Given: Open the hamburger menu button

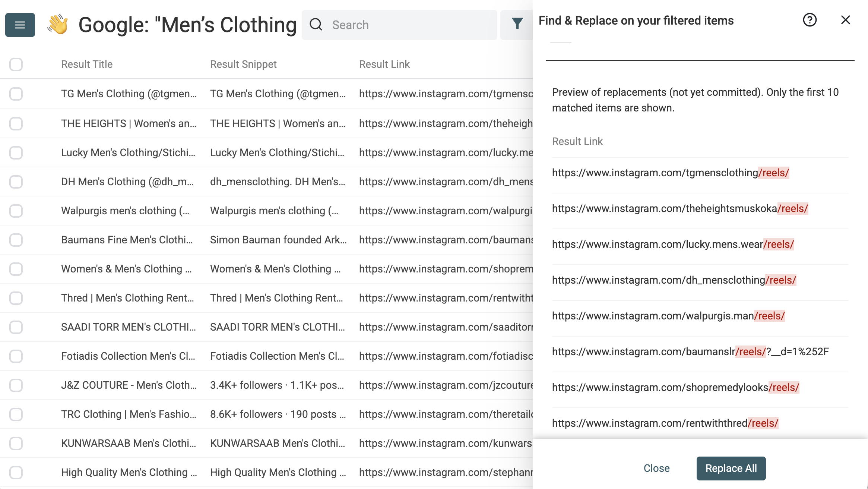Looking at the screenshot, I should pyautogui.click(x=20, y=25).
